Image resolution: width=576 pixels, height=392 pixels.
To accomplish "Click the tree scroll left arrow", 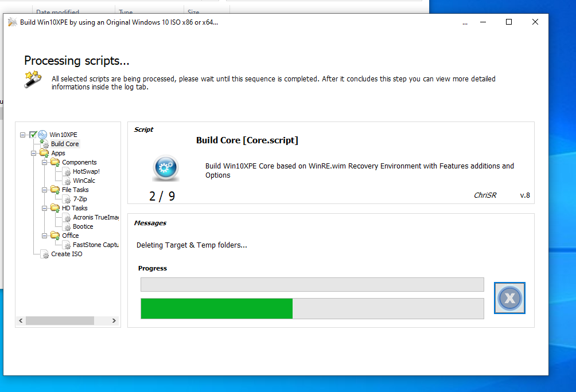I will [x=21, y=321].
